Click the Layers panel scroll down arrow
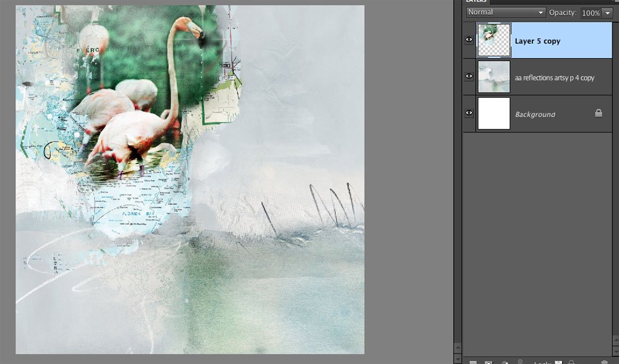Image resolution: width=619 pixels, height=364 pixels. 615,350
